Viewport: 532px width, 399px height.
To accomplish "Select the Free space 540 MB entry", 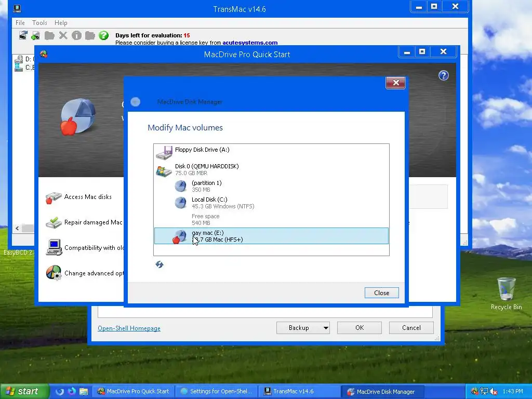I will click(271, 220).
